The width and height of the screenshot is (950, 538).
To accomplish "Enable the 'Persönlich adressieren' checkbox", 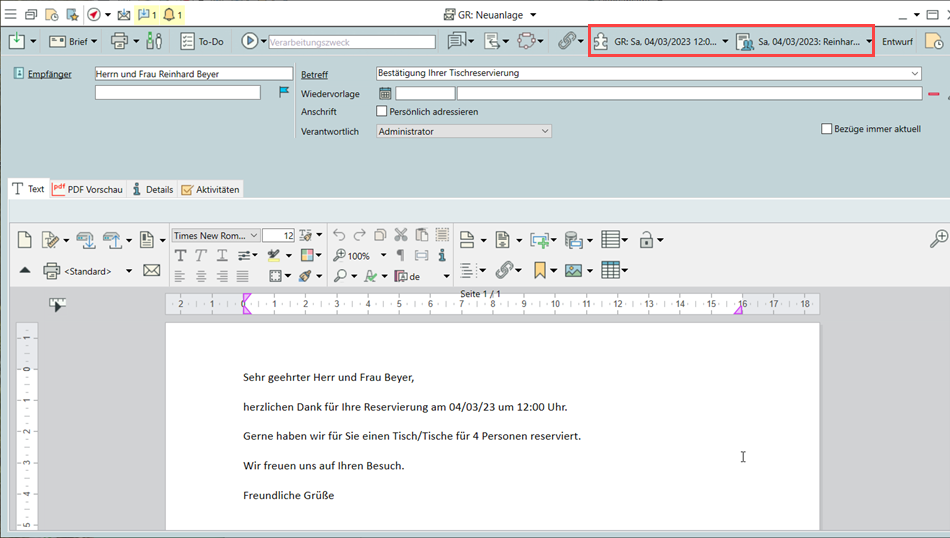I will (x=382, y=112).
